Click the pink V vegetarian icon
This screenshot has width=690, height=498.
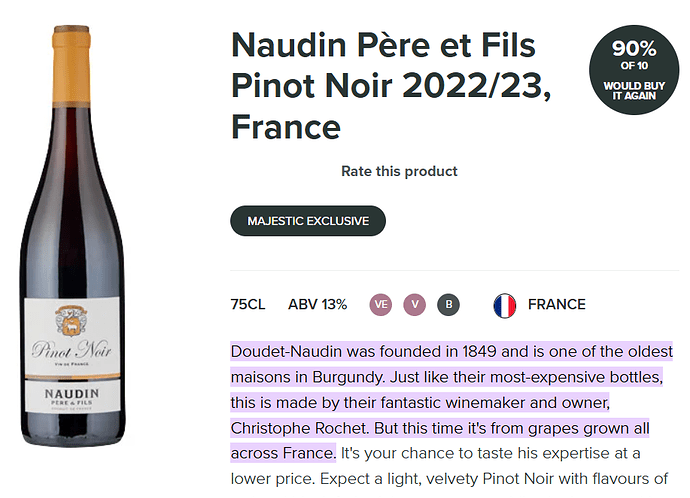click(415, 305)
